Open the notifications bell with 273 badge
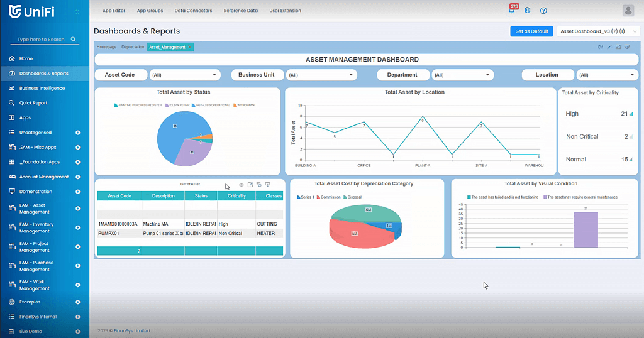Viewport: 644px width, 338px height. click(x=511, y=11)
